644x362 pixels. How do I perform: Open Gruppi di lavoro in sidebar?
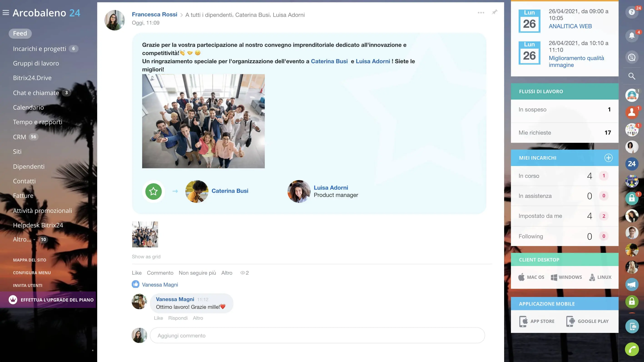[x=36, y=63]
